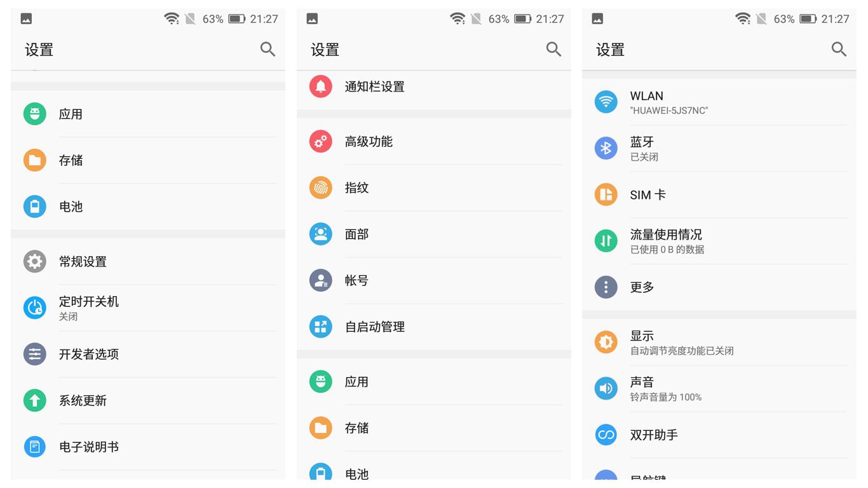Image resolution: width=868 pixels, height=488 pixels.
Task: Click the system update (系统更新) icon
Action: click(35, 400)
